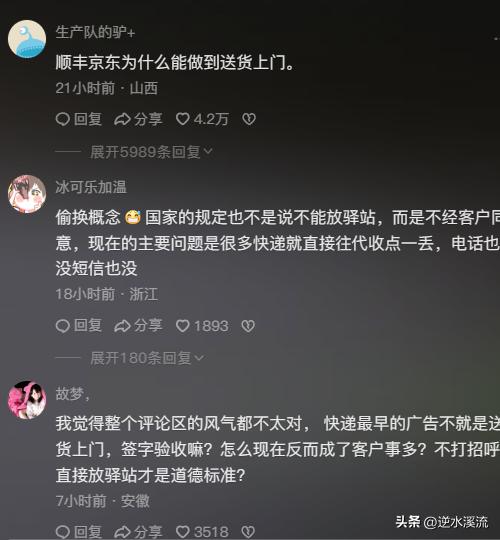
Task: Share the 故梦 comment
Action: 138,532
